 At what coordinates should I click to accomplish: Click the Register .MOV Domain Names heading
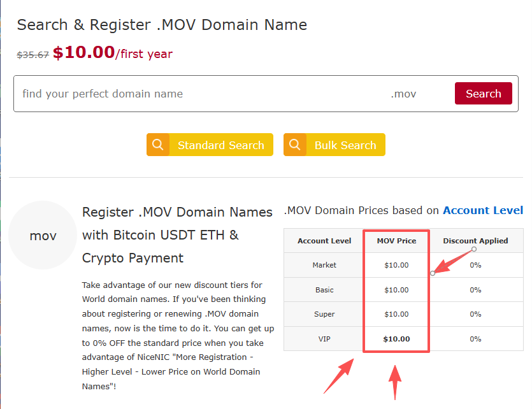tap(176, 212)
